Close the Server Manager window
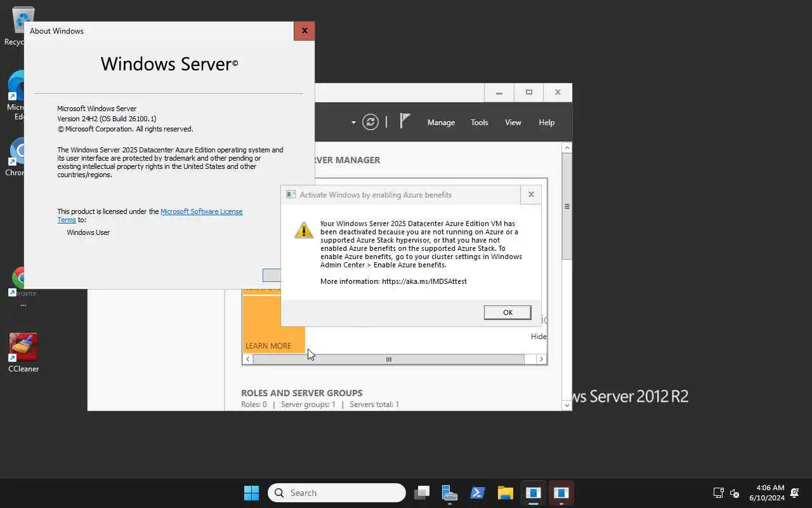The height and width of the screenshot is (508, 812). coord(558,93)
